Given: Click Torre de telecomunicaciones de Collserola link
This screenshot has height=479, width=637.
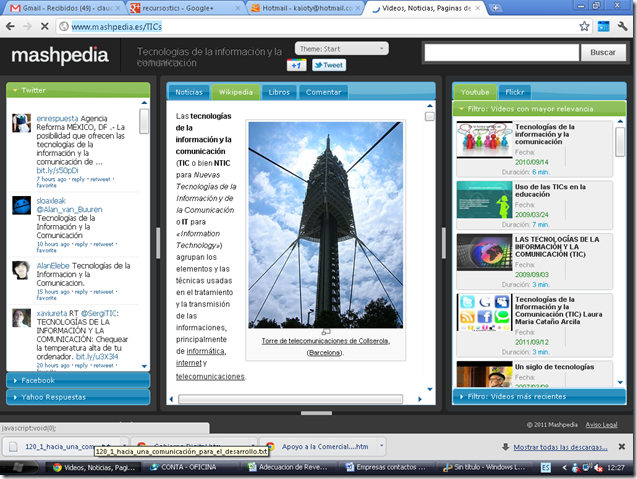Looking at the screenshot, I should [x=325, y=341].
